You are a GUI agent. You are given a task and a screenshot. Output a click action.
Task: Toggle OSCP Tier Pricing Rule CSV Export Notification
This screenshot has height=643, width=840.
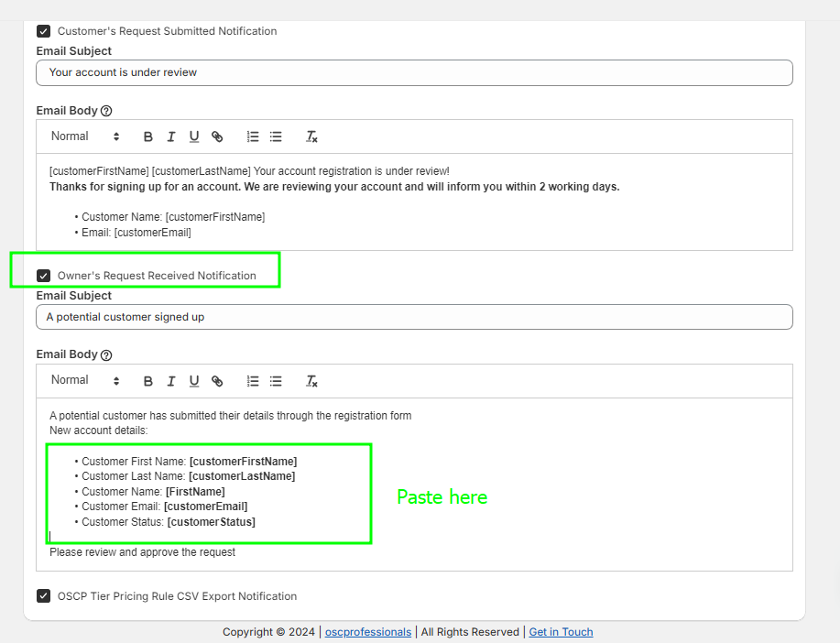[43, 595]
